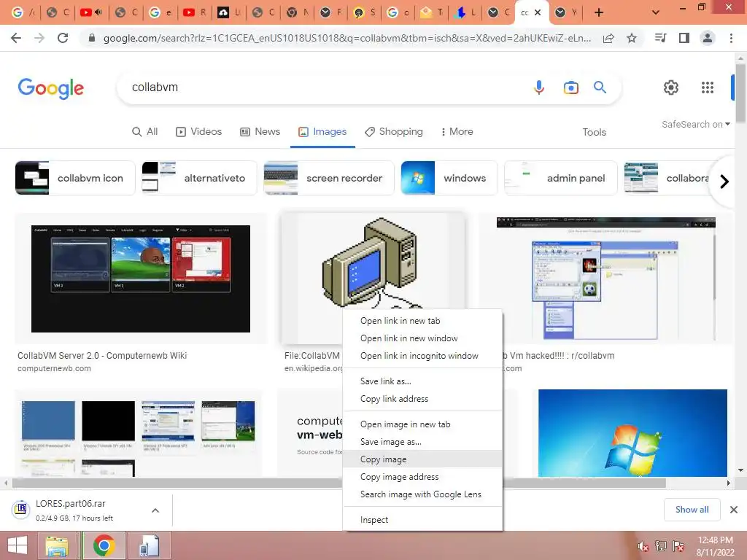Go forward with the browser arrow
Viewport: 747px width, 560px height.
(39, 38)
